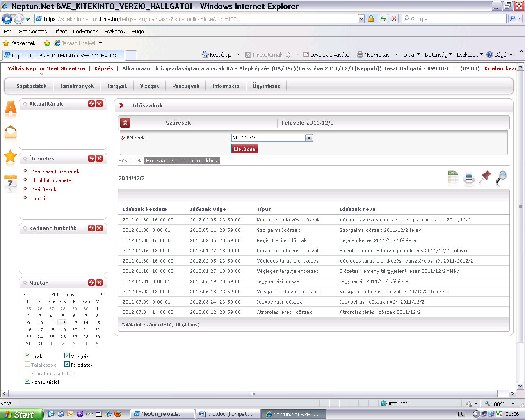Screen dimensions: 525x420
Task: Open the Ügyintézés menu
Action: (266, 86)
